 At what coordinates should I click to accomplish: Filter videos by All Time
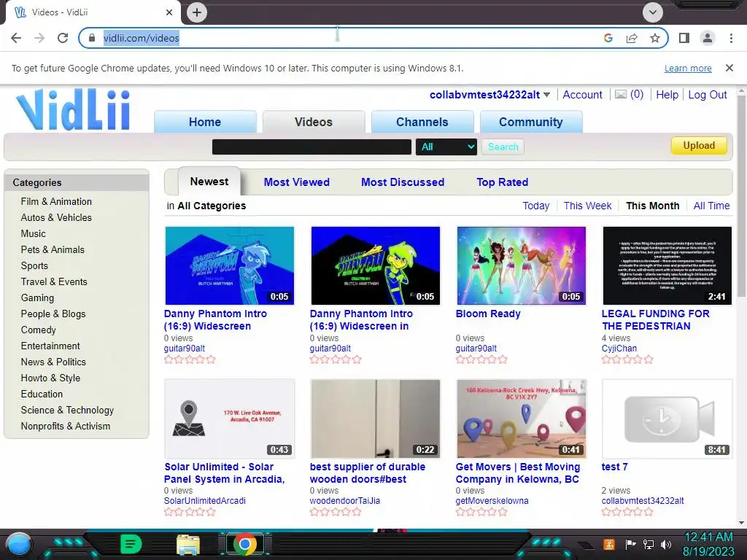711,206
